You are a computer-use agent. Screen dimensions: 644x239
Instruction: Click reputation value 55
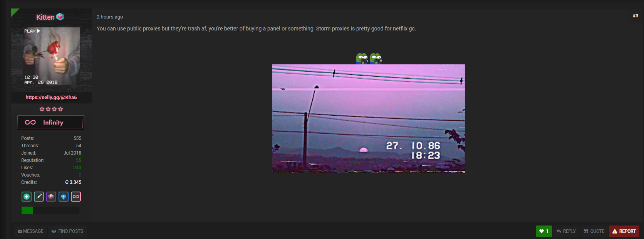tap(79, 160)
